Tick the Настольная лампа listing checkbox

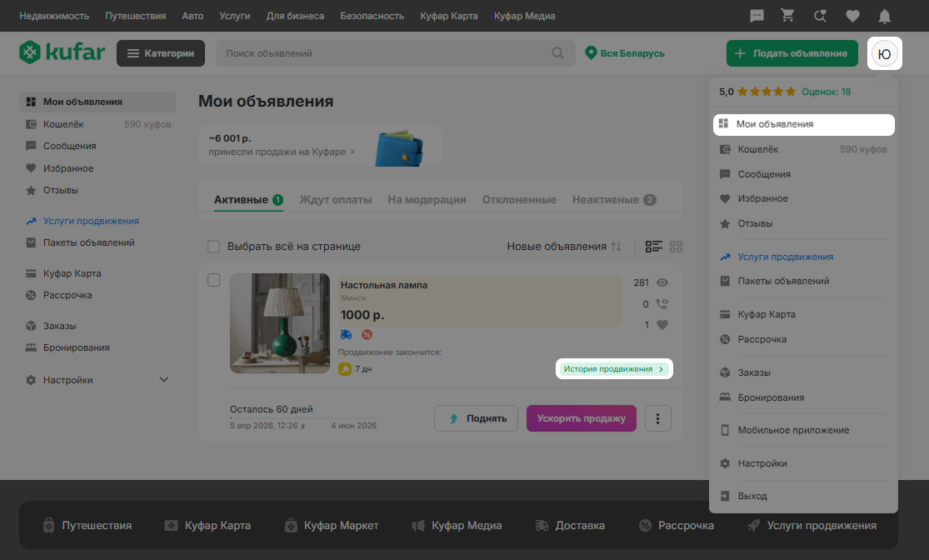[x=214, y=280]
